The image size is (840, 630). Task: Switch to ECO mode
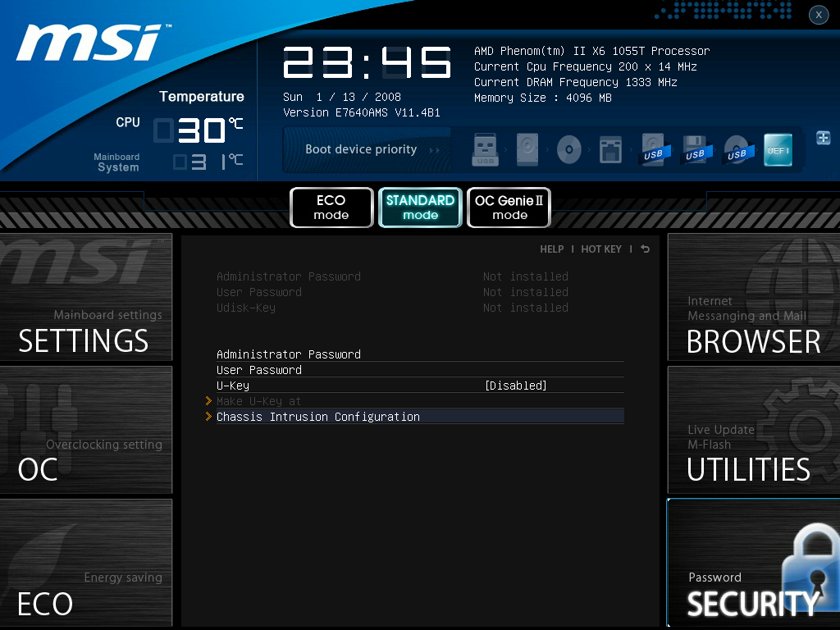[x=331, y=208]
